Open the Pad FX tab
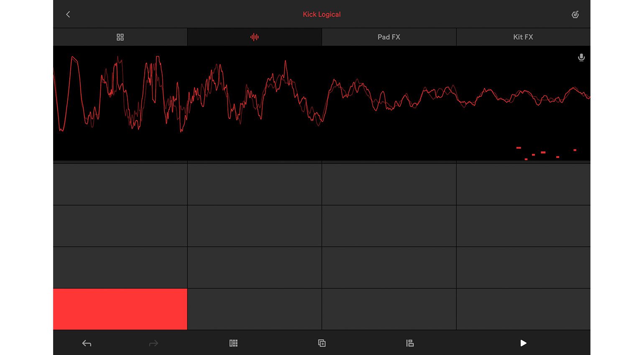Viewport: 644px width, 355px height. tap(389, 37)
